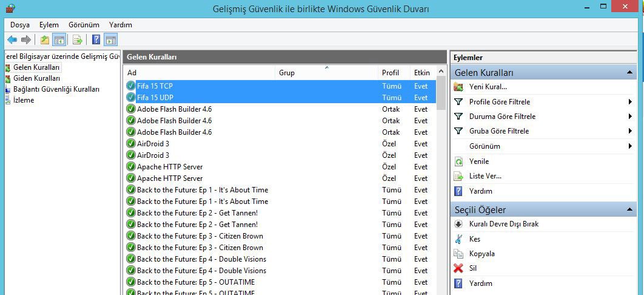
Task: Click the Yeni Kural new rule icon
Action: pyautogui.click(x=458, y=87)
